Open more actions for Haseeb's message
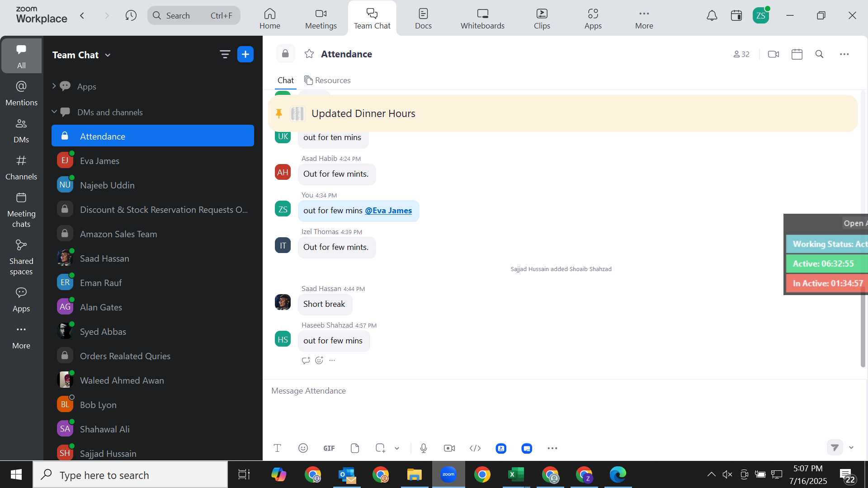Screen dimensions: 868x488 [x=332, y=360]
